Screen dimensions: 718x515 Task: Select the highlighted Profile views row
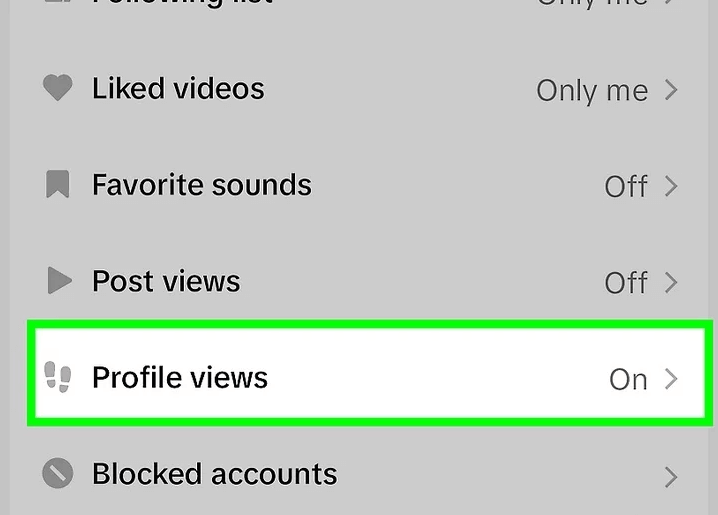tap(370, 373)
